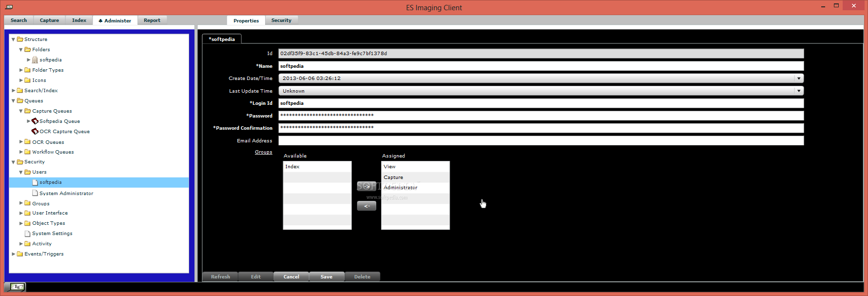Click the softpedia building folder icon
868x296 pixels.
coord(35,60)
